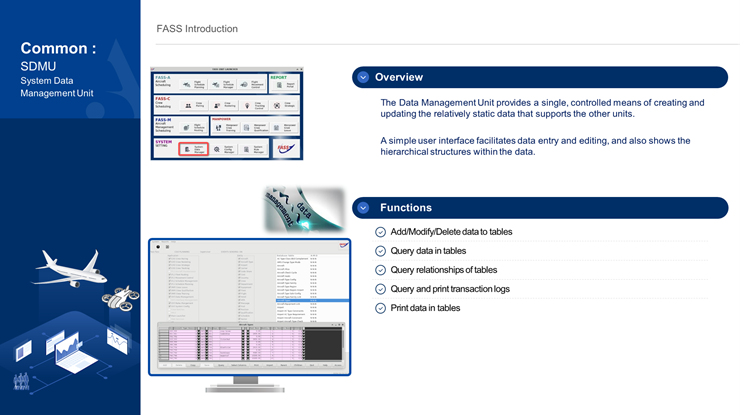Click the Query and print transaction logs item

pyautogui.click(x=449, y=289)
